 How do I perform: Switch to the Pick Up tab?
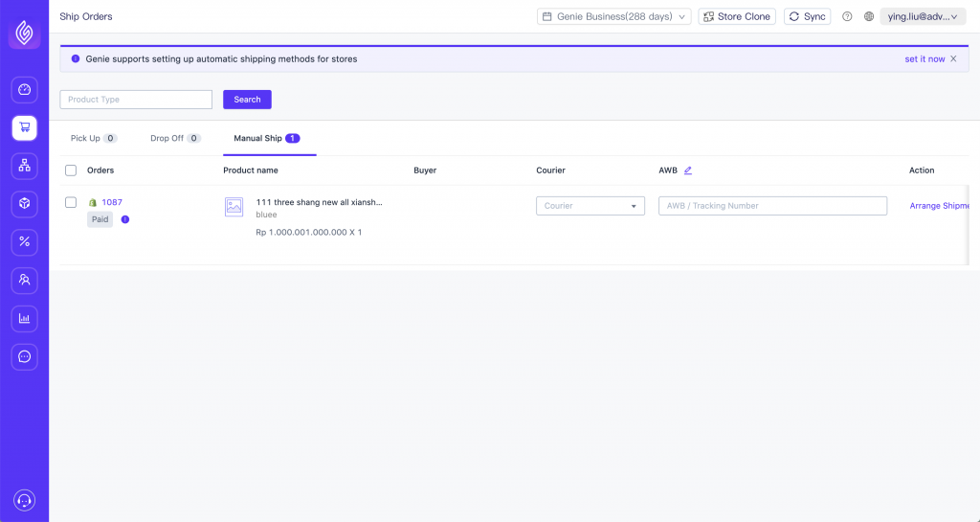pyautogui.click(x=94, y=138)
